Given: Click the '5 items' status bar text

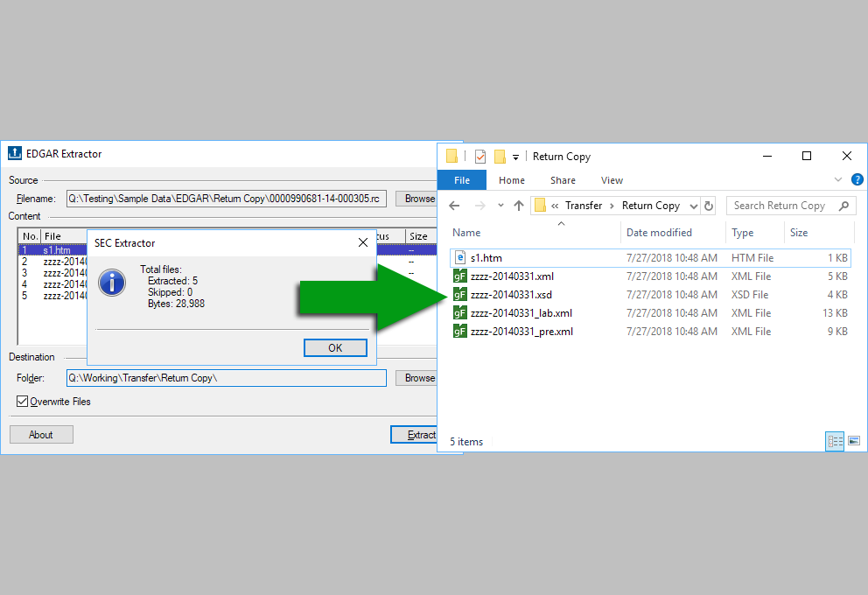Looking at the screenshot, I should tap(466, 442).
